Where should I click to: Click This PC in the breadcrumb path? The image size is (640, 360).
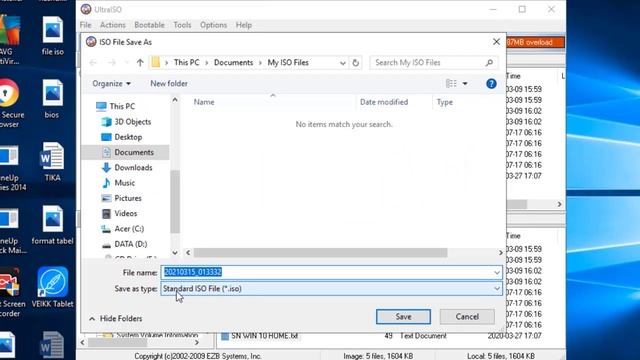point(187,62)
